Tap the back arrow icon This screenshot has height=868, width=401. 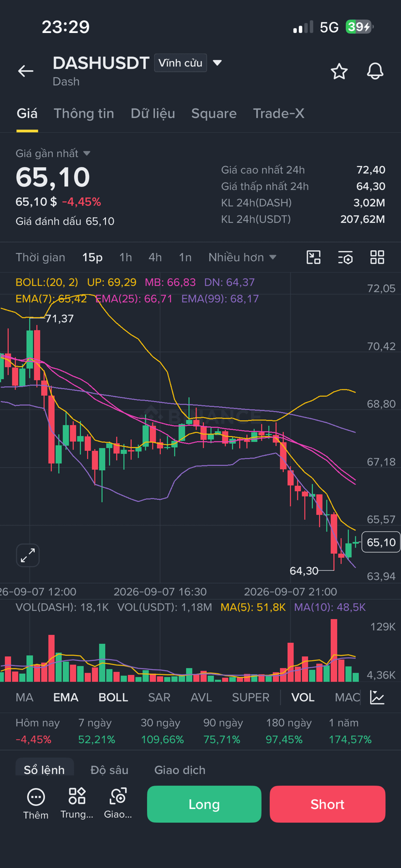coord(26,71)
